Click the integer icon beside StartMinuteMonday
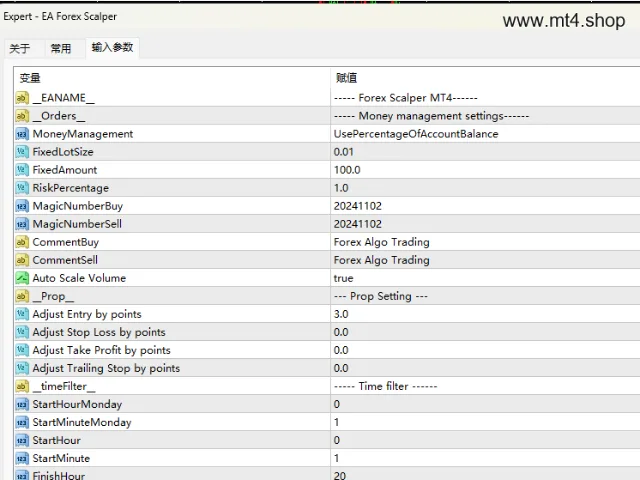The width and height of the screenshot is (640, 480). pos(22,422)
